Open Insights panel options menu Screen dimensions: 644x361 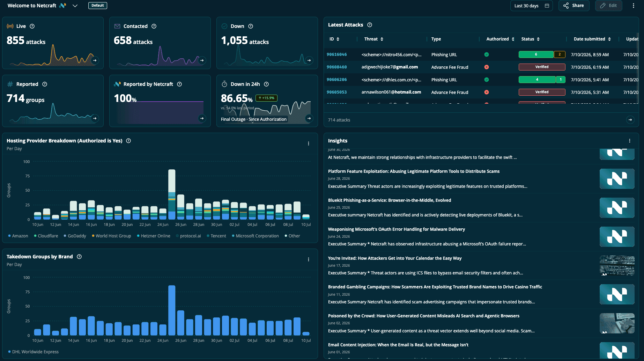[630, 141]
